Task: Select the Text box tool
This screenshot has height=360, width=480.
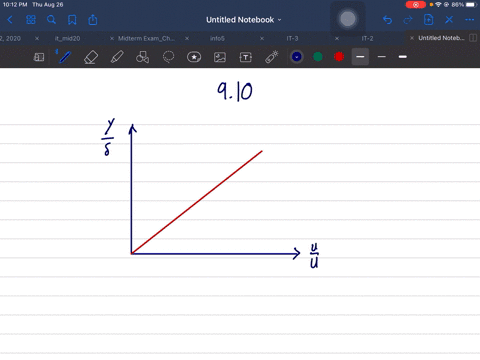Action: (245, 57)
